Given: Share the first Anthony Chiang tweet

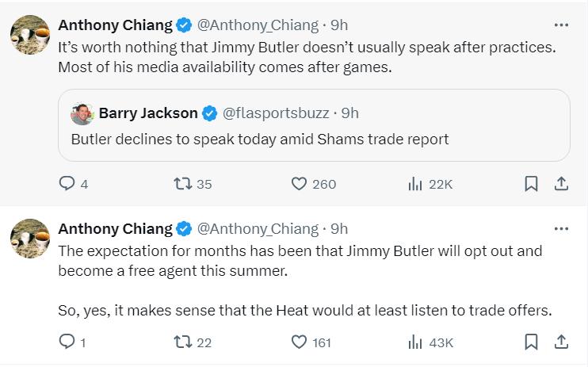Looking at the screenshot, I should [x=561, y=184].
